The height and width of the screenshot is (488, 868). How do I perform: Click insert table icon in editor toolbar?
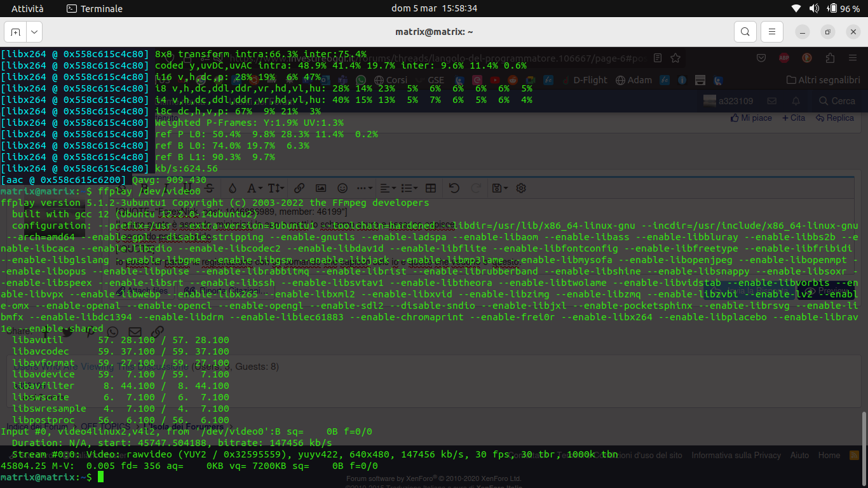coord(431,188)
